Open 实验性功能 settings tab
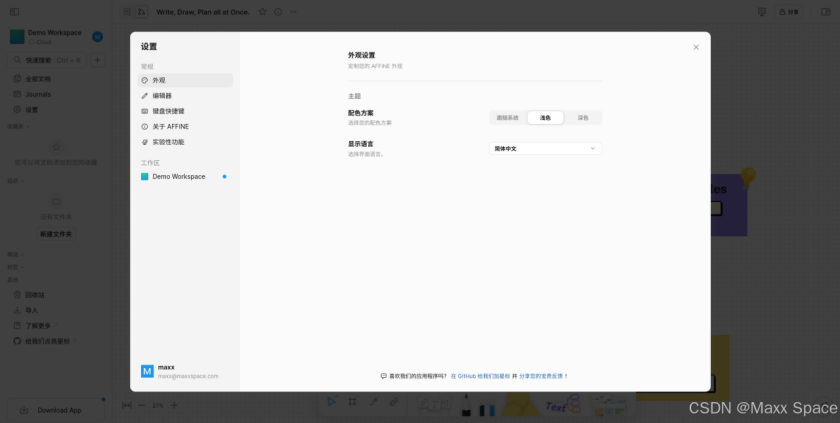 tap(185, 142)
